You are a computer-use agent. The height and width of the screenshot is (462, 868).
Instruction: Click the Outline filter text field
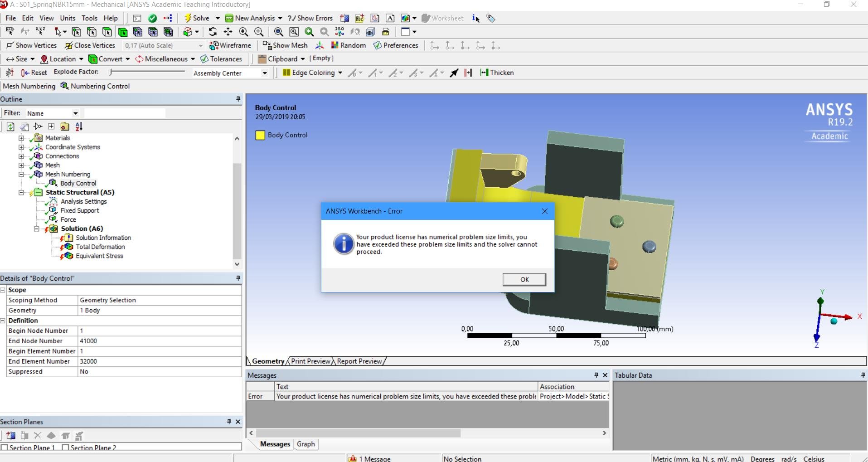click(125, 113)
